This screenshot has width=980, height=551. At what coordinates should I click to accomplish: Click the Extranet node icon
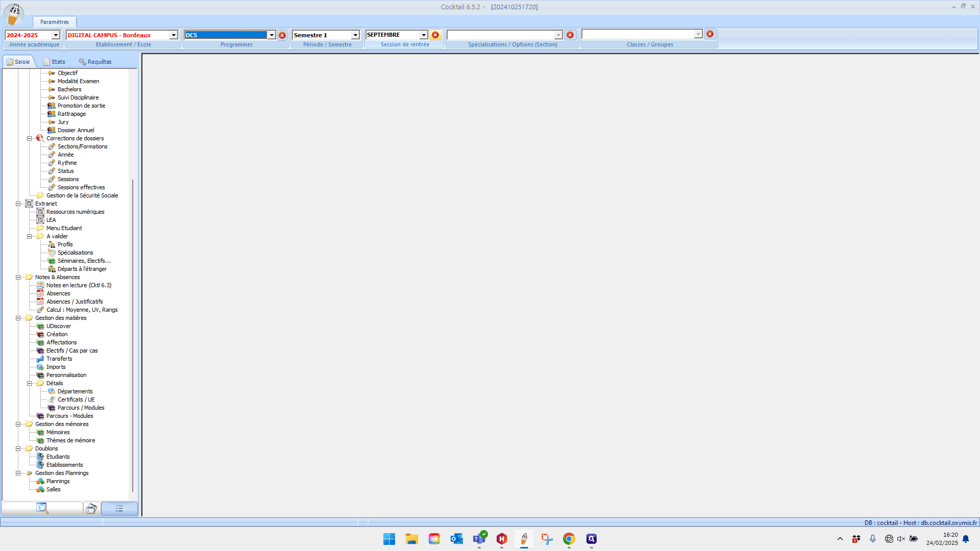[29, 204]
